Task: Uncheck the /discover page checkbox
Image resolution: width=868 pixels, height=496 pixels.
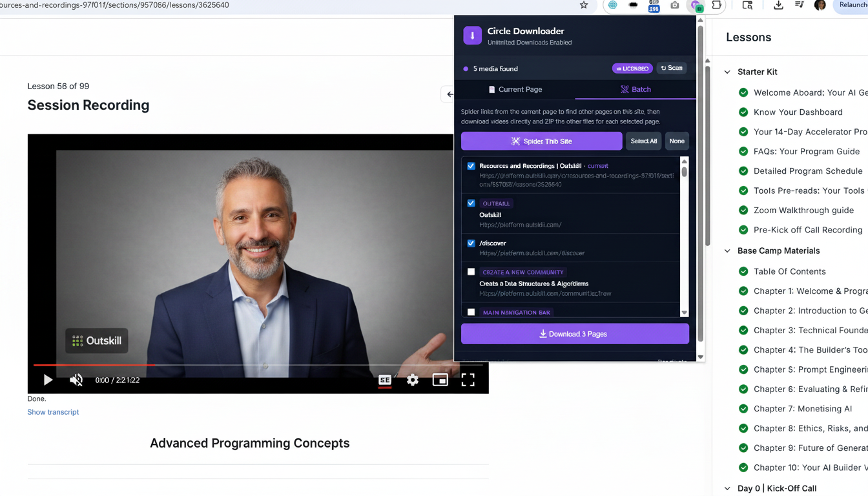Action: (x=471, y=243)
